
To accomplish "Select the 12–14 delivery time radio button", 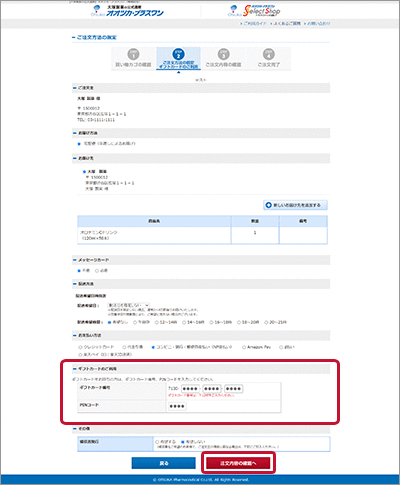I will (x=157, y=322).
